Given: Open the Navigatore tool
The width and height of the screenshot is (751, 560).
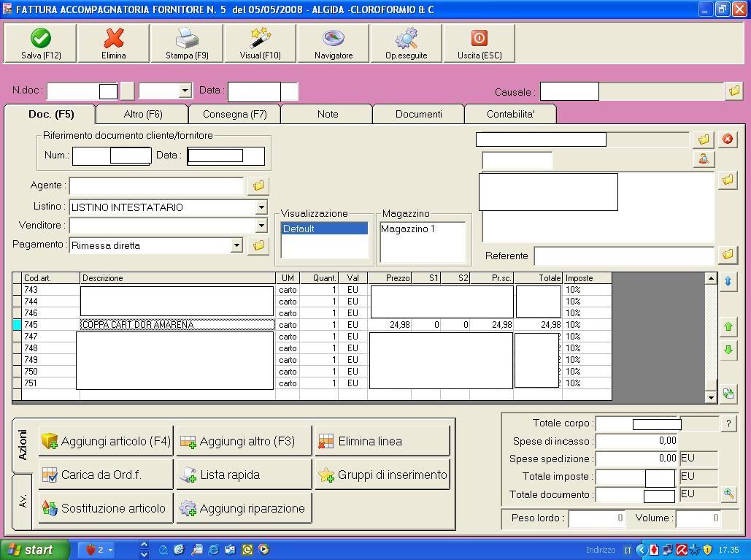Looking at the screenshot, I should coord(334,44).
